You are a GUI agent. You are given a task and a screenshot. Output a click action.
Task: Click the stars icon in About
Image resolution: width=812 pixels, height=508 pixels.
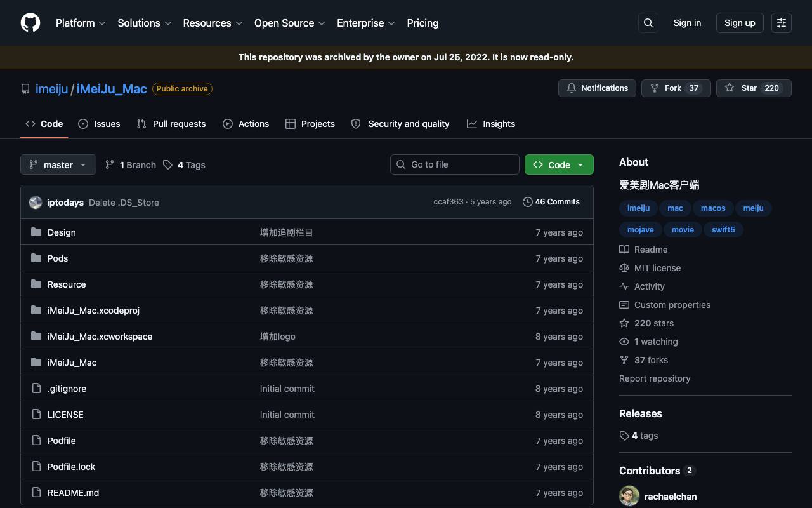(624, 323)
